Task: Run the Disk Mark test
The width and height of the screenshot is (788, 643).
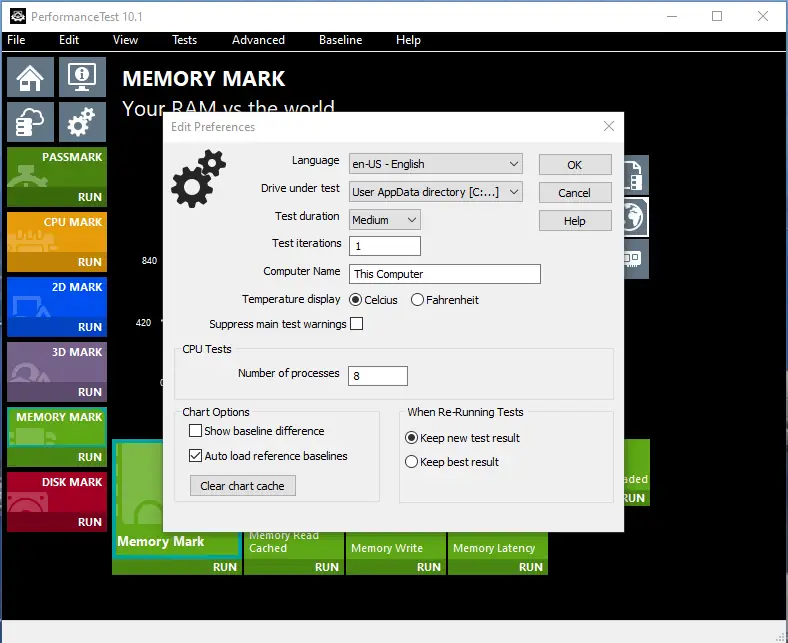Action: [x=89, y=522]
